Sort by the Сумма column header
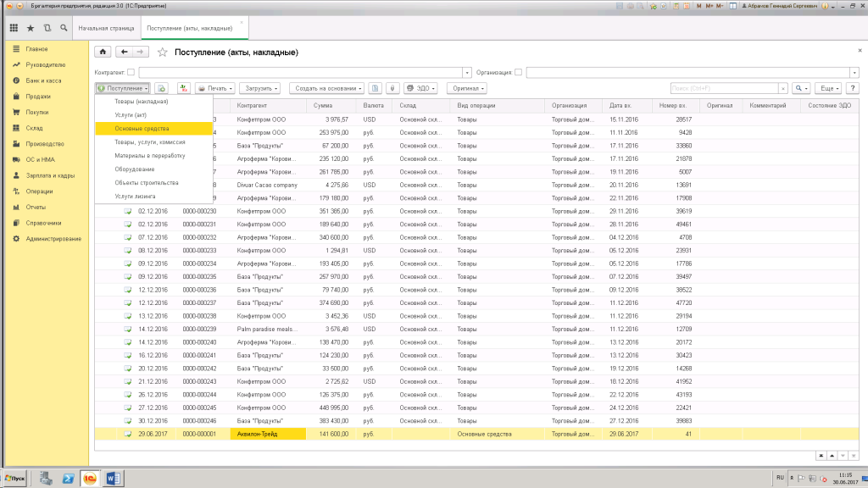The width and height of the screenshot is (868, 488). [331, 106]
